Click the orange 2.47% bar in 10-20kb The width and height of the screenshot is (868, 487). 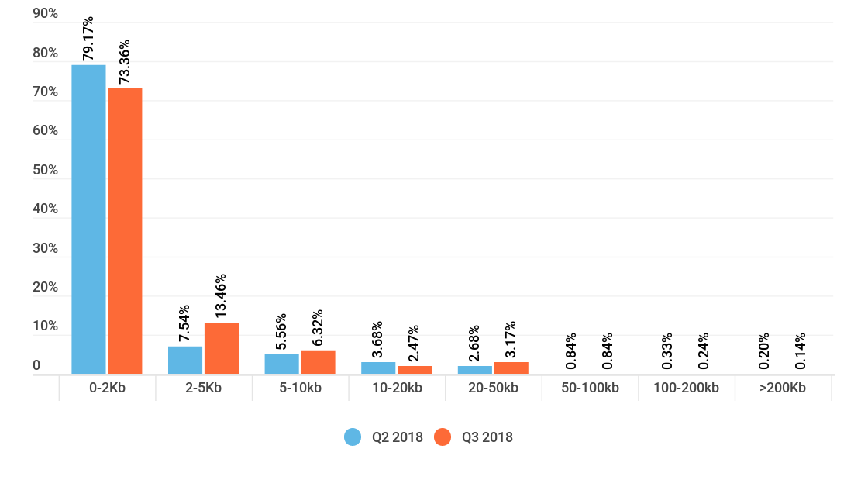pos(415,370)
